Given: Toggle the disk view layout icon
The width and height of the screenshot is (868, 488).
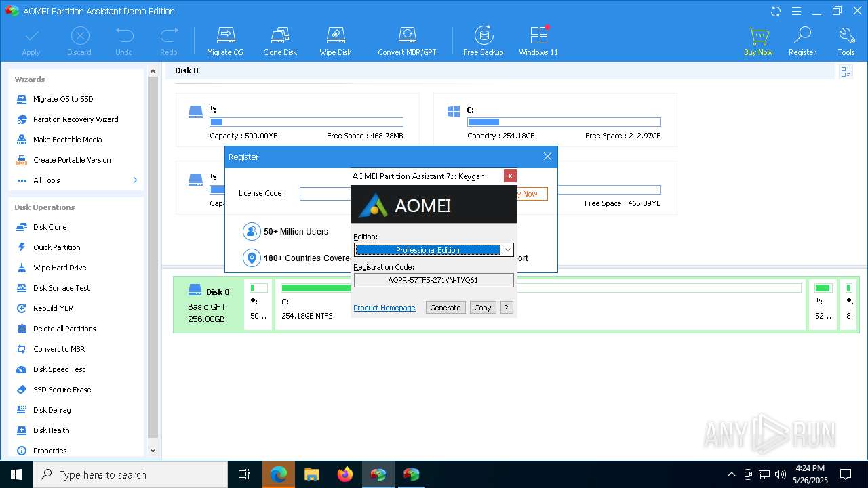Looking at the screenshot, I should click(846, 71).
